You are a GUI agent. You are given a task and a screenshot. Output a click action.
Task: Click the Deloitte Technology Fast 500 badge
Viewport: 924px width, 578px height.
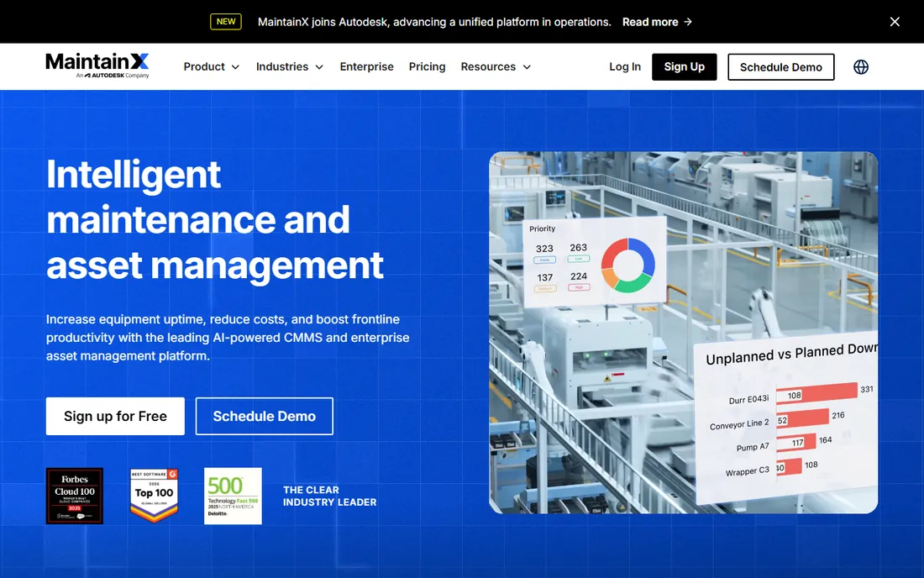[x=233, y=497]
